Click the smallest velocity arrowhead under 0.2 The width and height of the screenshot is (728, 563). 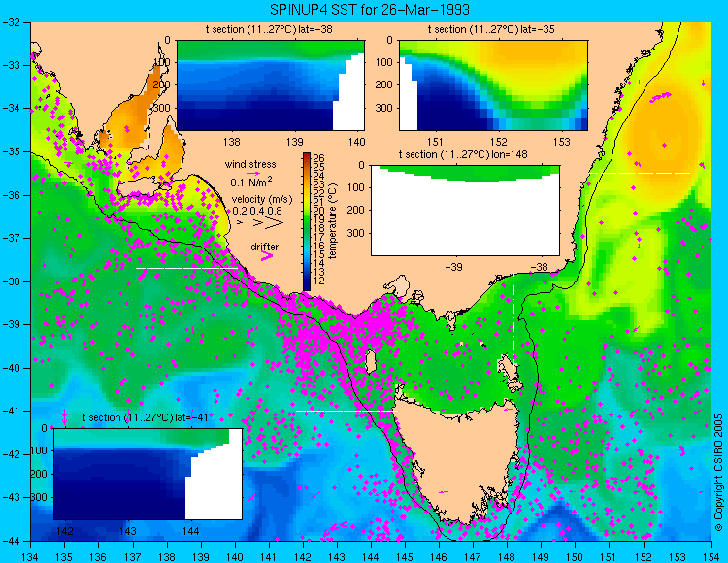(240, 223)
